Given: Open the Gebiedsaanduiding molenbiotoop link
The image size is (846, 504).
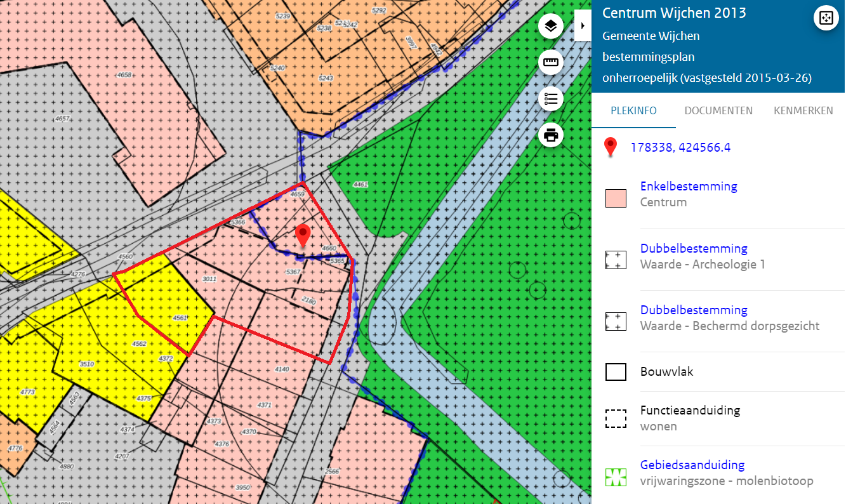Looking at the screenshot, I should click(692, 465).
